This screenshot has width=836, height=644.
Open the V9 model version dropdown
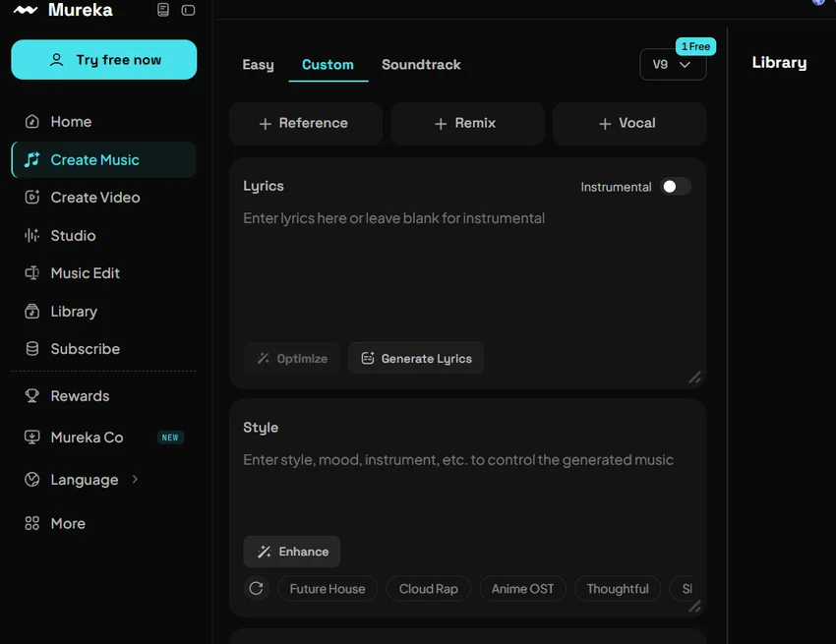(x=673, y=65)
